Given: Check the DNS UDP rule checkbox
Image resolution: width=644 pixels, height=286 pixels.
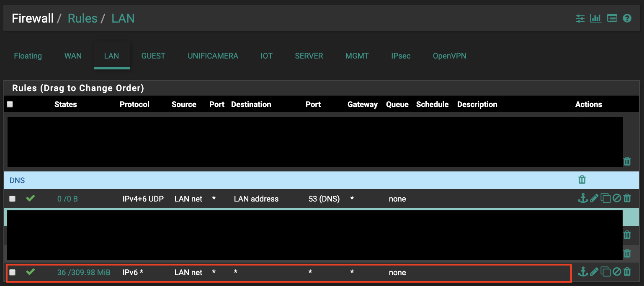Looking at the screenshot, I should [x=13, y=199].
